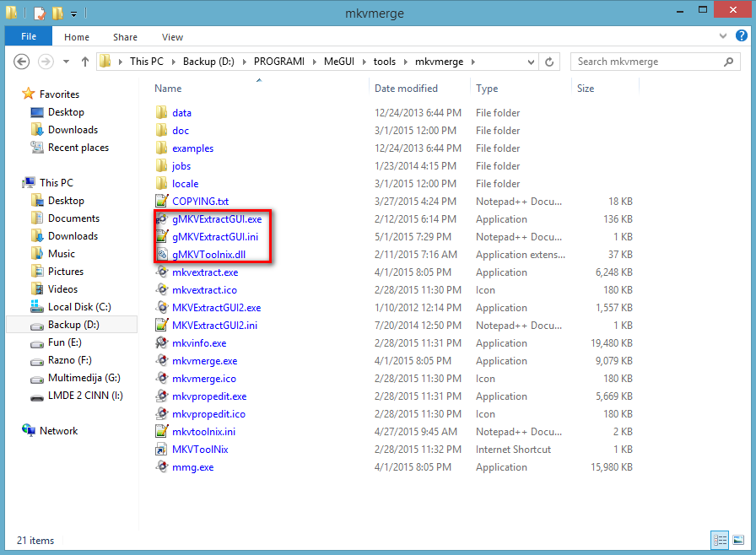Viewport: 756px width, 555px height.
Task: Select the Favorites star in sidebar
Action: [29, 94]
